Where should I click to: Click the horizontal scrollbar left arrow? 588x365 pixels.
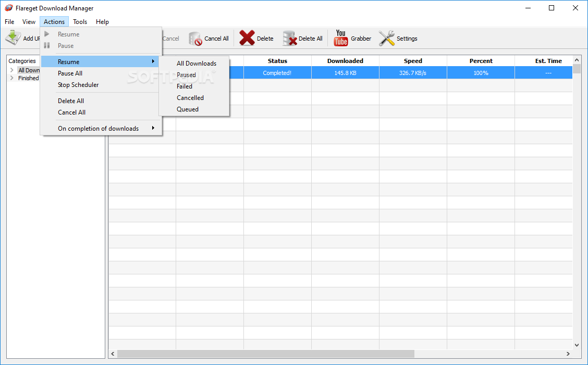click(x=113, y=354)
